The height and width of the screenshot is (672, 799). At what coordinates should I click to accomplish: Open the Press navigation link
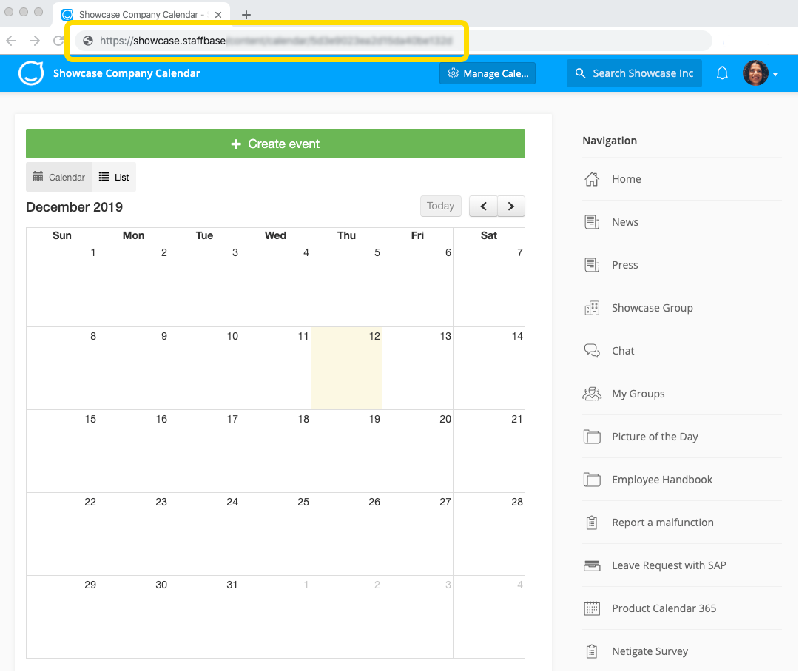[624, 265]
